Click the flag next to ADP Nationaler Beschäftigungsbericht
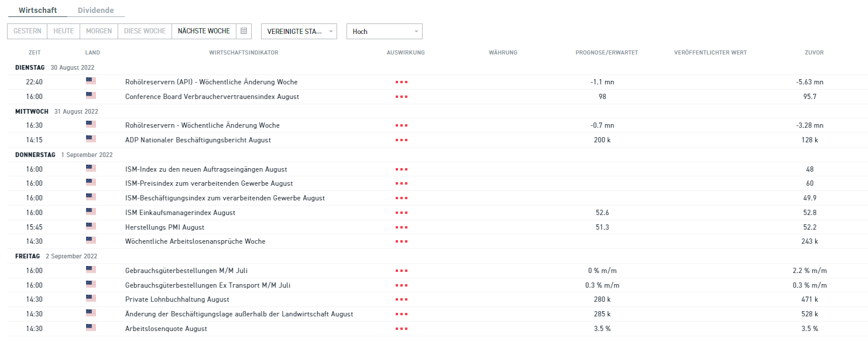Viewport: 868px width, 341px height. 91,139
